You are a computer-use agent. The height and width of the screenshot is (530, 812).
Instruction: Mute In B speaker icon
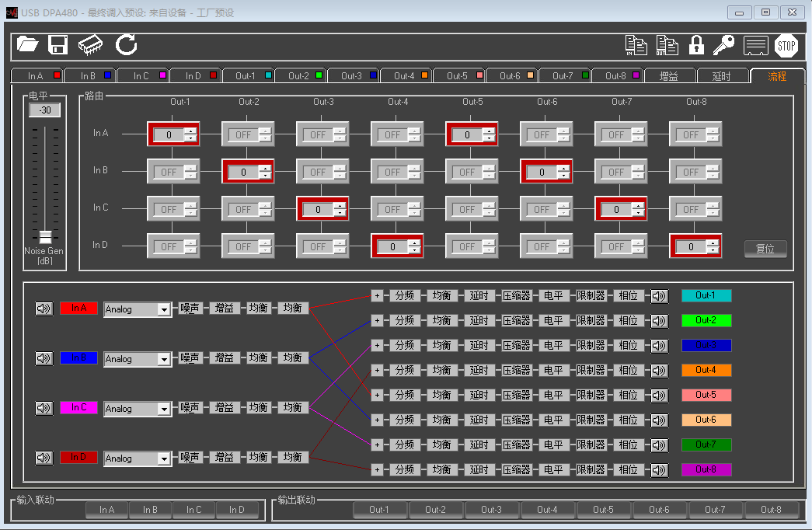click(x=44, y=358)
